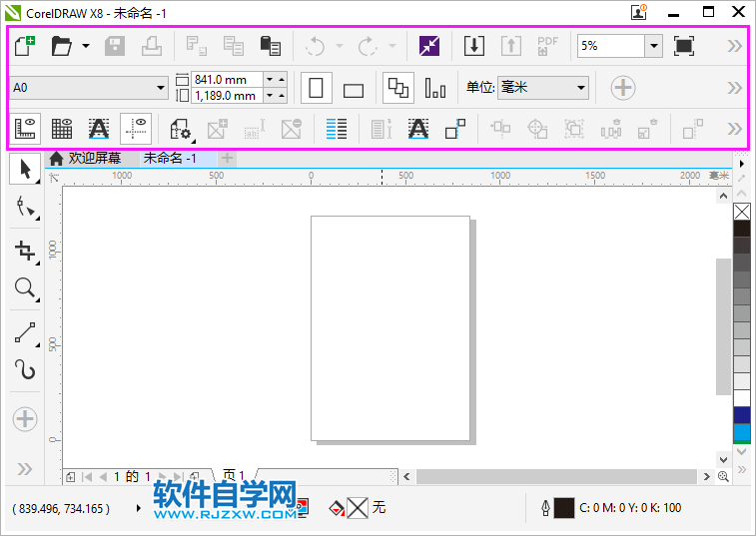The height and width of the screenshot is (536, 756).
Task: Click the 5% zoom level field
Action: click(x=611, y=46)
